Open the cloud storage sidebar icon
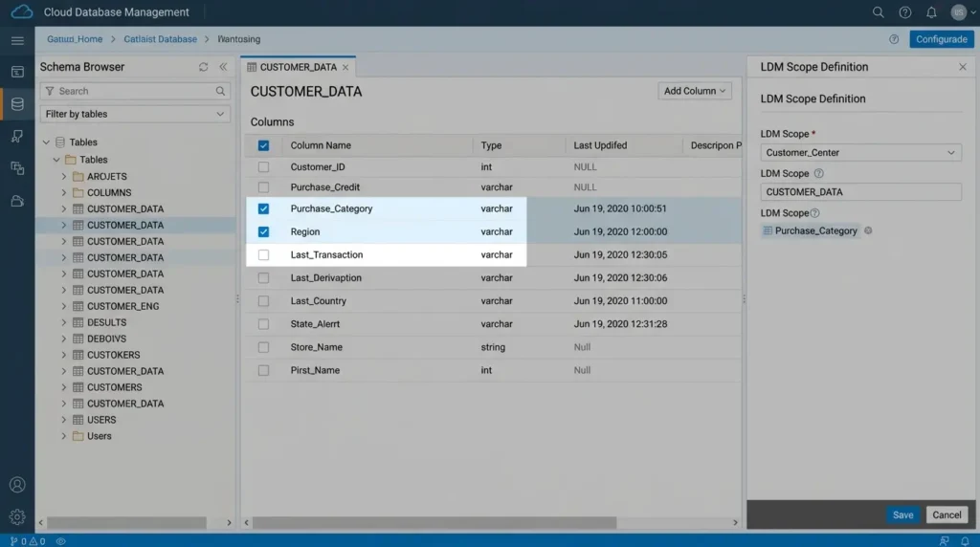Screen dimensions: 980x547 (x=17, y=201)
